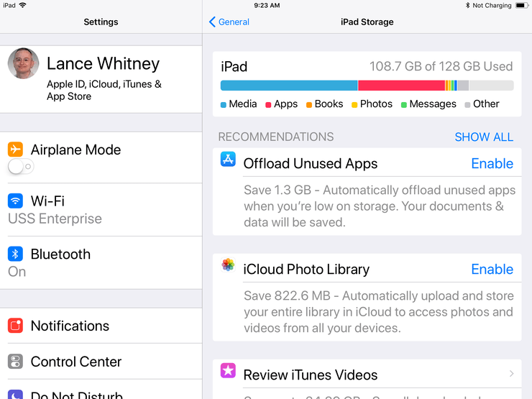Viewport: 532px width, 399px height.
Task: Tap the 9:23 AM clock in status bar
Action: point(267,6)
